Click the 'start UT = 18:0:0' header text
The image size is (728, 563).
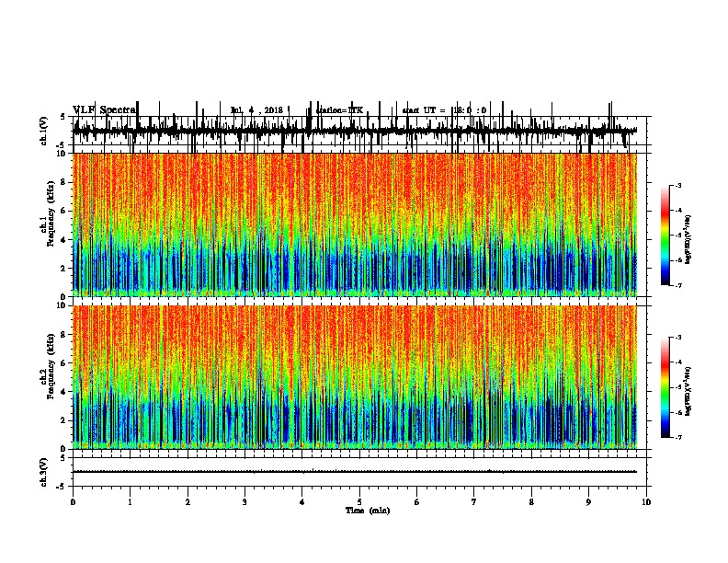pos(444,110)
